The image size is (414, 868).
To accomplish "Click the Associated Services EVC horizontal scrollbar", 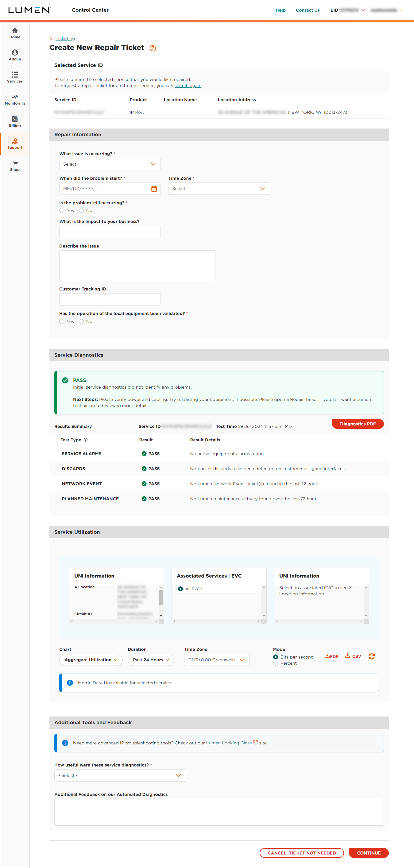I will 216,621.
